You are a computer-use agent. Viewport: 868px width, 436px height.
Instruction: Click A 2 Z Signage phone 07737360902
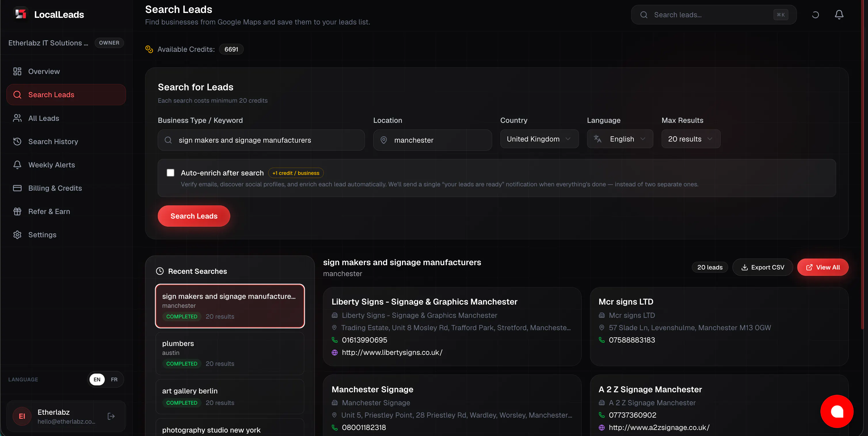tap(633, 415)
